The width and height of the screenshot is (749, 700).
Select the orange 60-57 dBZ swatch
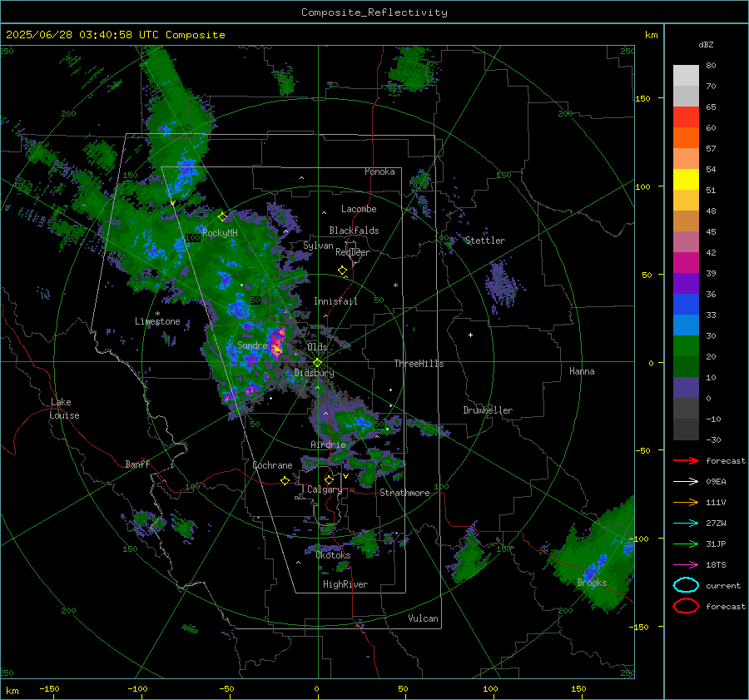coord(686,138)
